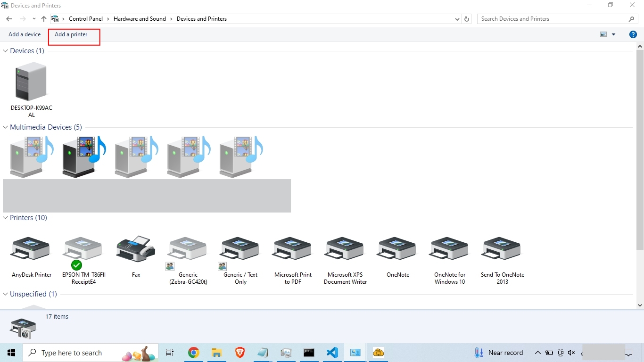
Task: Show hidden icons in system tray
Action: [537, 353]
